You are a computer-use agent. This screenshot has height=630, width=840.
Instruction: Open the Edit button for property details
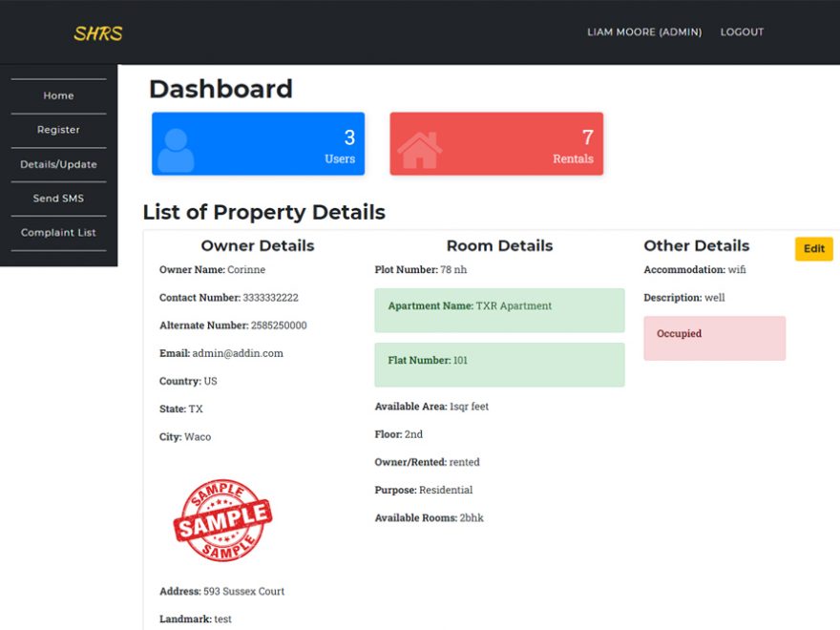tap(813, 248)
